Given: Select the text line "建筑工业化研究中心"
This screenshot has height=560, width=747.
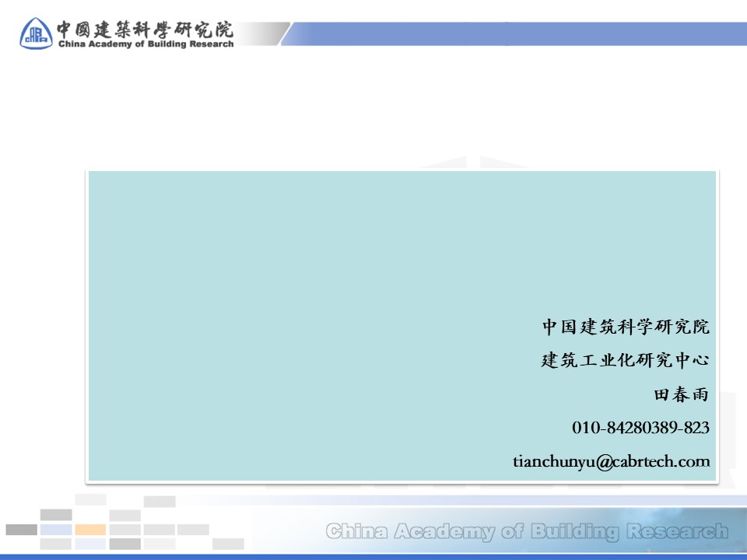Looking at the screenshot, I should (x=625, y=360).
